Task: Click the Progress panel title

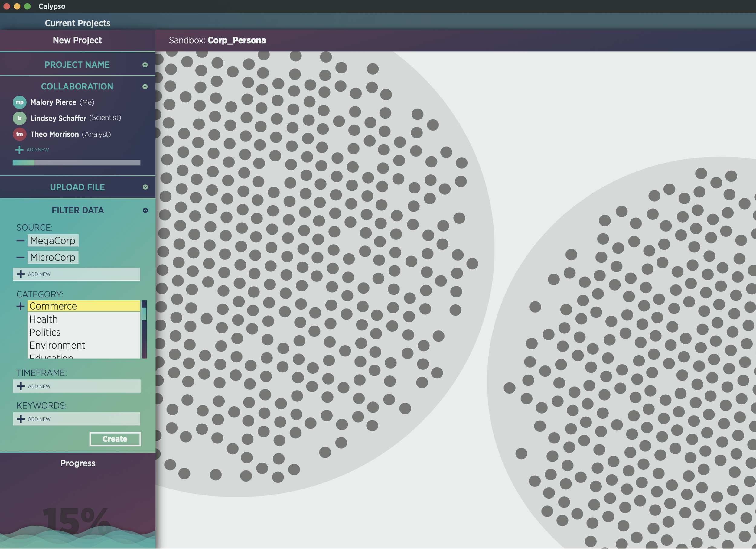Action: pyautogui.click(x=78, y=464)
